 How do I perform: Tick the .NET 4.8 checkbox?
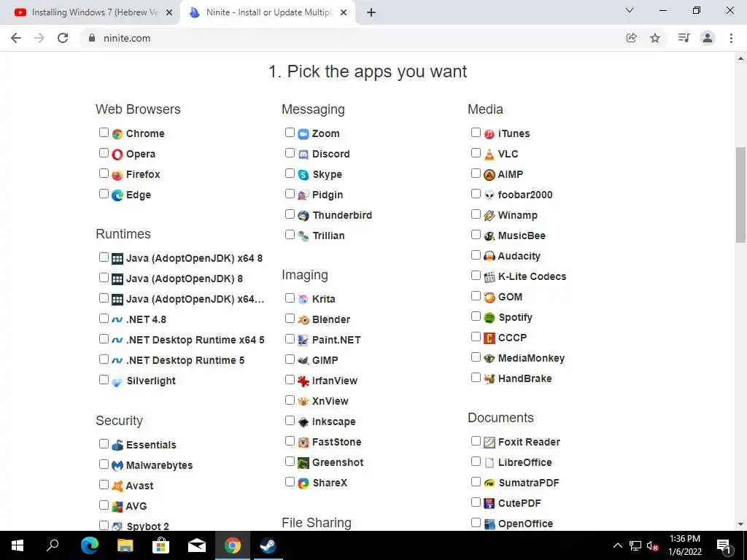104,318
